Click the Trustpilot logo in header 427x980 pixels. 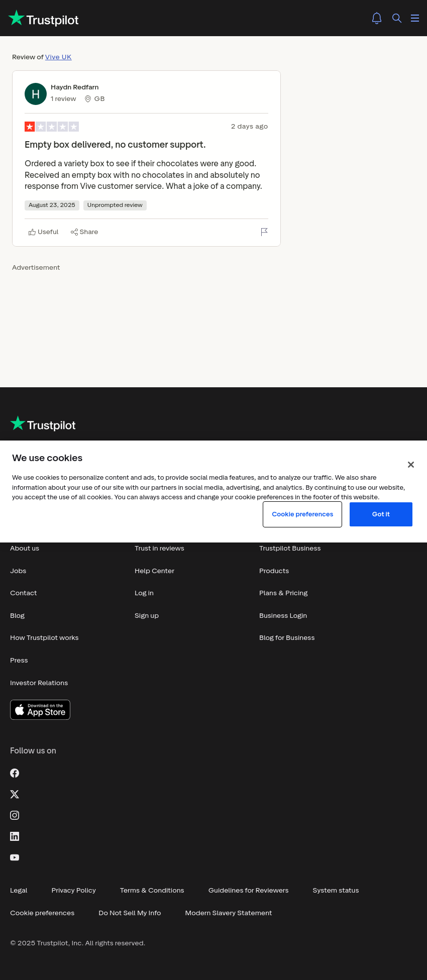[44, 19]
